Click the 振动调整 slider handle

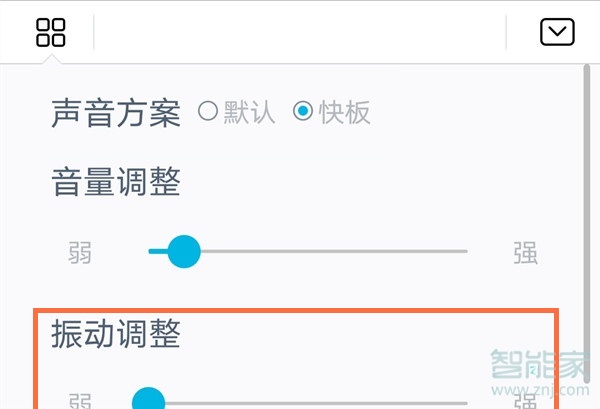[x=148, y=400]
